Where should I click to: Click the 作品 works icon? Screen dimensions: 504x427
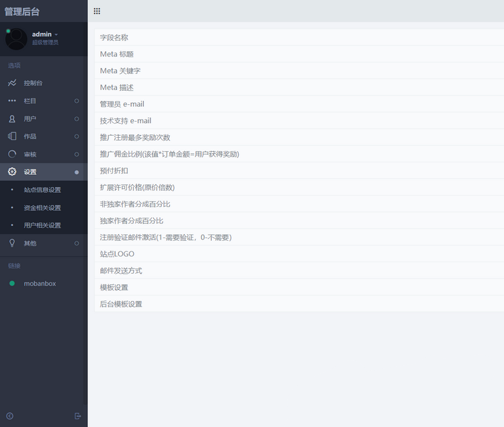(12, 137)
